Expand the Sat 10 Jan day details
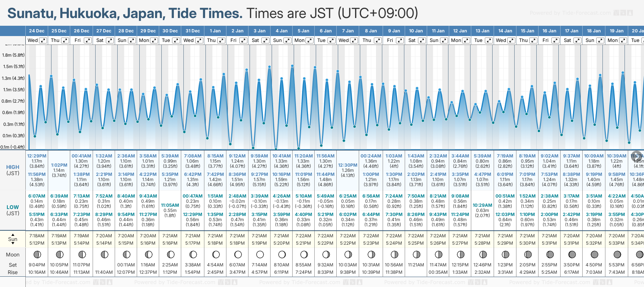Screen dimensions: 644x287 tap(422, 40)
